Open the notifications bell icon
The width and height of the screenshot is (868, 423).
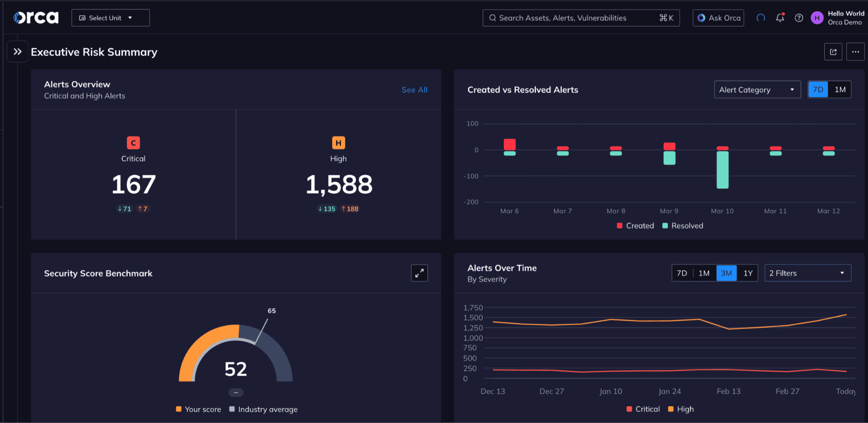click(780, 18)
